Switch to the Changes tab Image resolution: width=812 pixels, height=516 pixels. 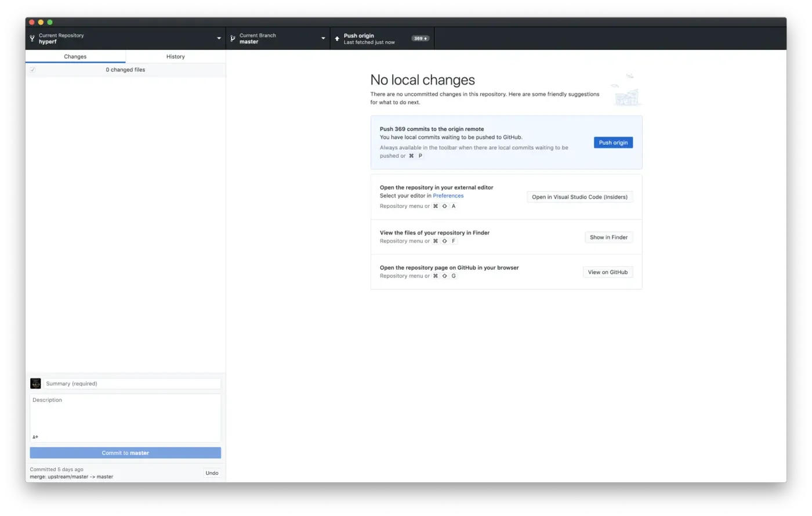coord(75,56)
